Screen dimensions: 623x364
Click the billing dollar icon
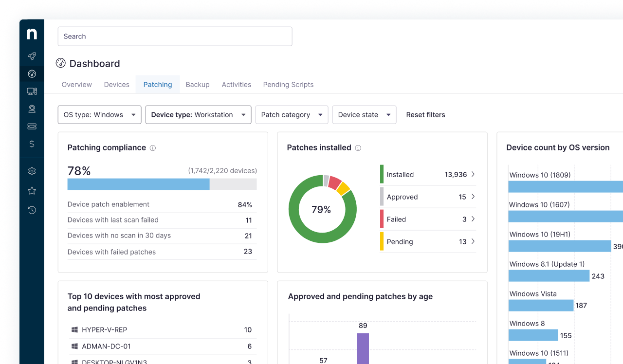[32, 144]
